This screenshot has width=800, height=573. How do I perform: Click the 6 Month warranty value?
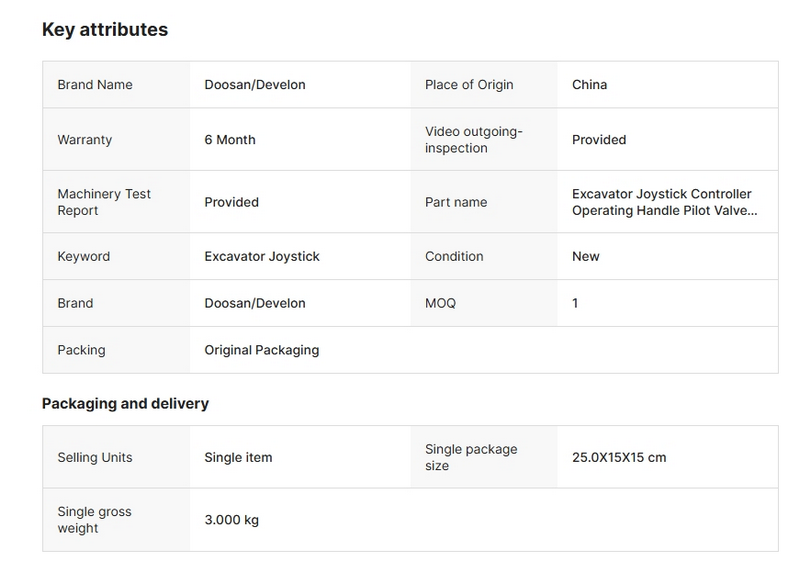[x=230, y=140]
